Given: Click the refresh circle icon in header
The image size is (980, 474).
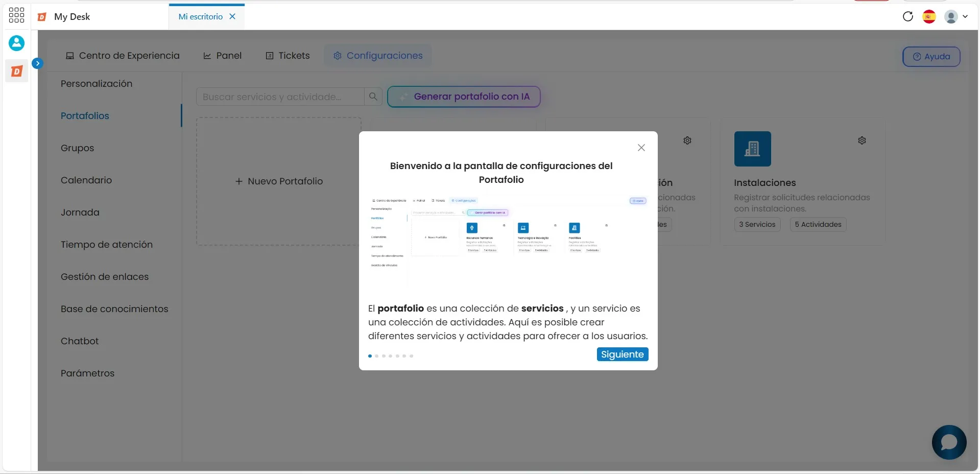Looking at the screenshot, I should tap(907, 16).
